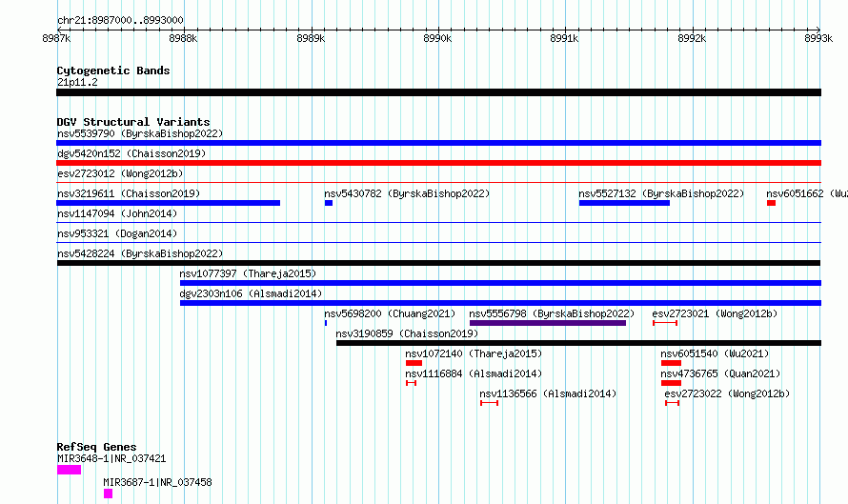Open the esv2723022 (Wong2012b) label
The image size is (848, 504).
(727, 393)
